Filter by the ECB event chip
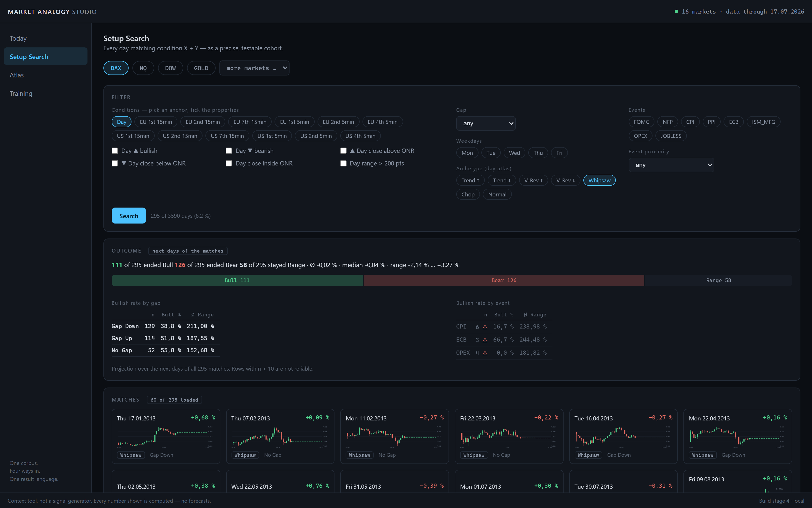 [734, 122]
